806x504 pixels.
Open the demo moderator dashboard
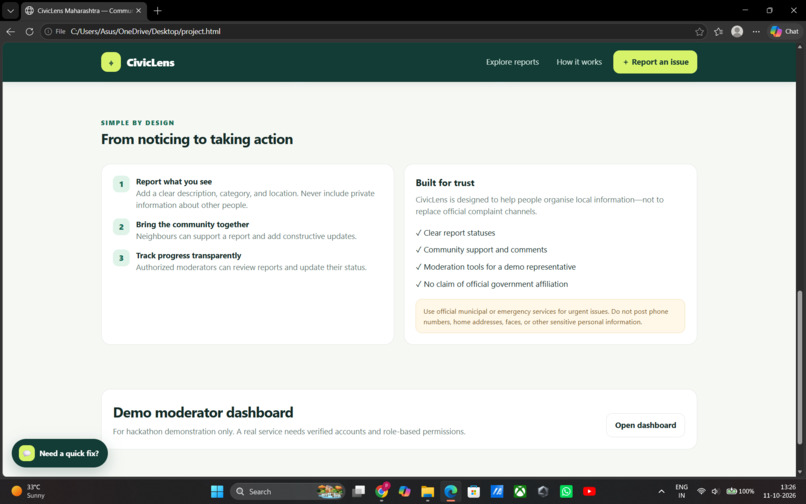pyautogui.click(x=645, y=425)
